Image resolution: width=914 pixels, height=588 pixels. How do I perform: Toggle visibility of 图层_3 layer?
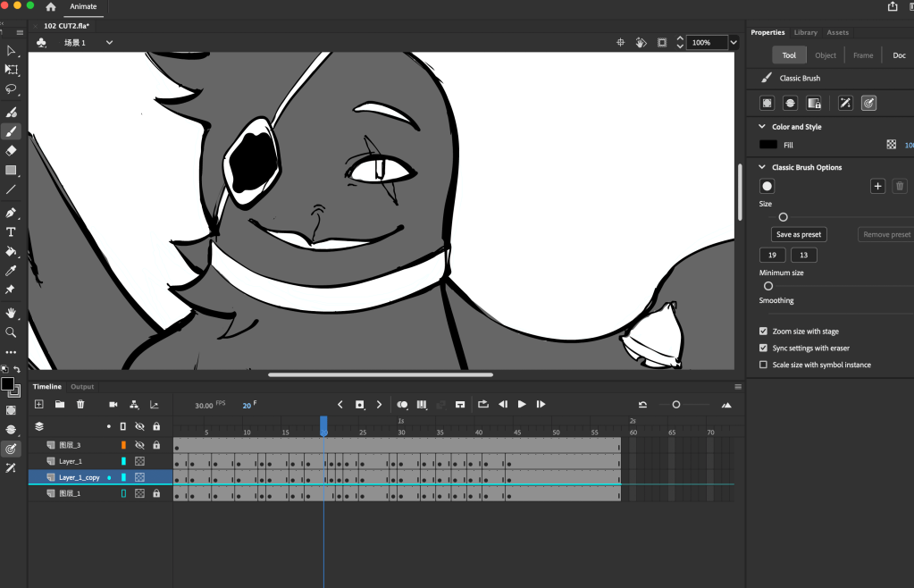click(139, 445)
